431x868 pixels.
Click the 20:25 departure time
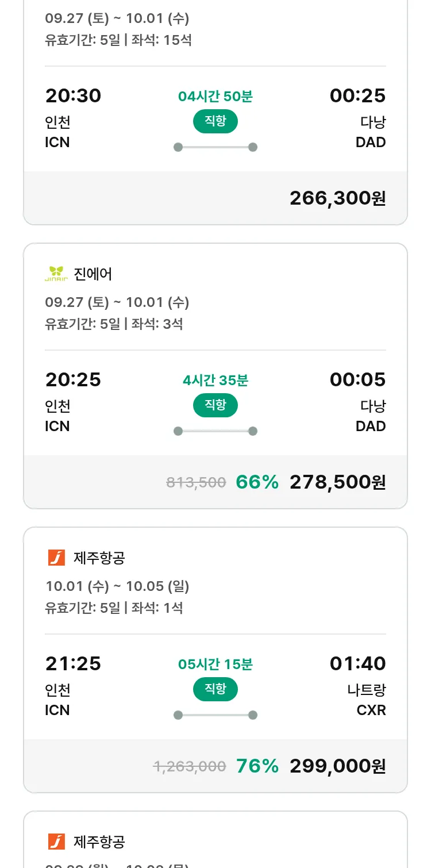click(x=73, y=379)
